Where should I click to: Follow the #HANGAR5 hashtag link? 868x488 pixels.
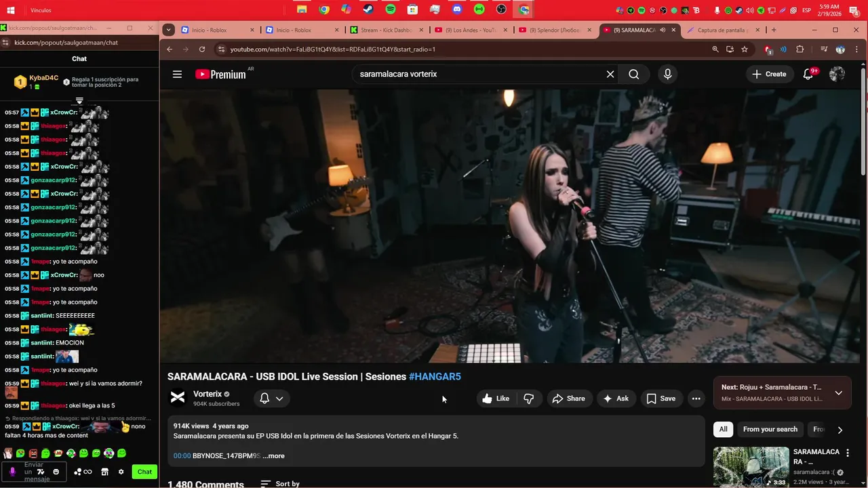[x=435, y=377]
